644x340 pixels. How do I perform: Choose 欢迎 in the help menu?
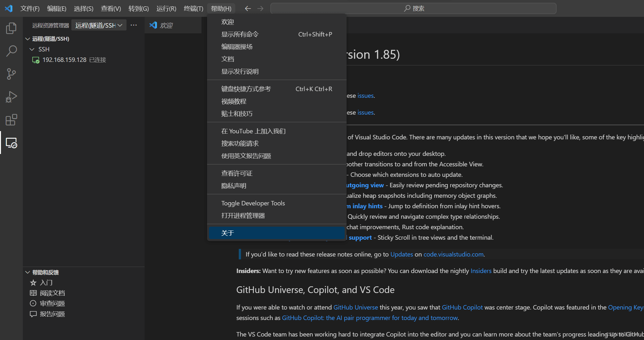pos(276,22)
